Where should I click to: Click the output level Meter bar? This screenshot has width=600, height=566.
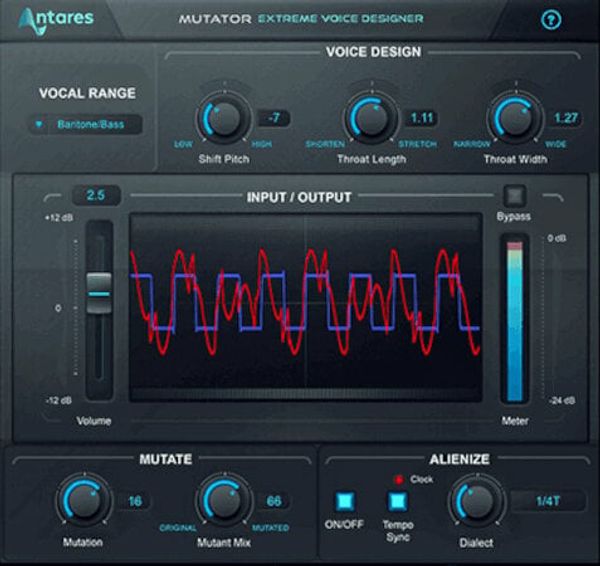(x=514, y=321)
